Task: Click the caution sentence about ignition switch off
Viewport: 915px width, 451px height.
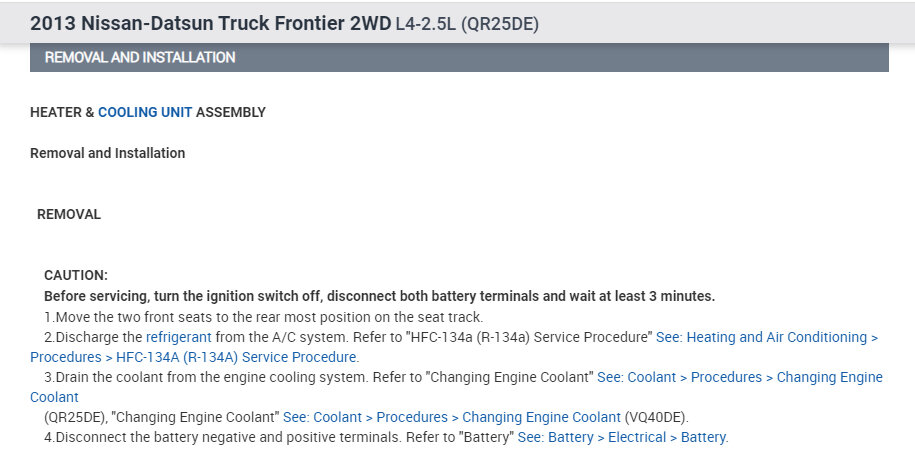Action: (x=379, y=296)
